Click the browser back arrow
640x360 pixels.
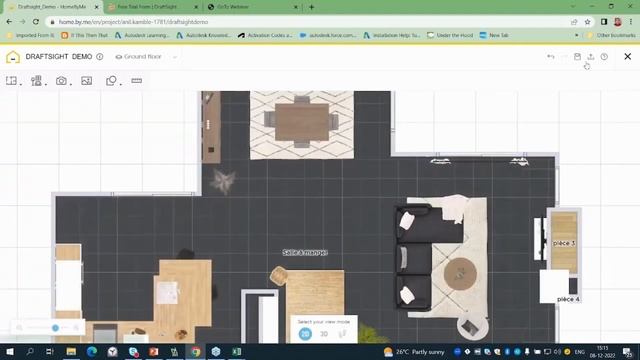tap(9, 22)
